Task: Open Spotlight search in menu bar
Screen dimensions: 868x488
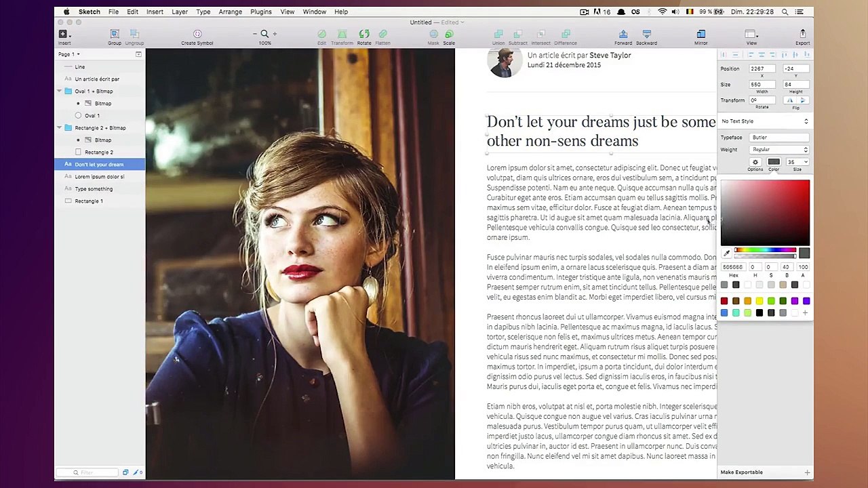Action: tap(785, 12)
